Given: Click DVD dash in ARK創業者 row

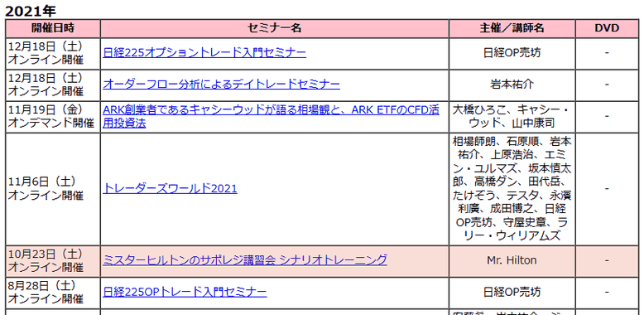Looking at the screenshot, I should 607,117.
